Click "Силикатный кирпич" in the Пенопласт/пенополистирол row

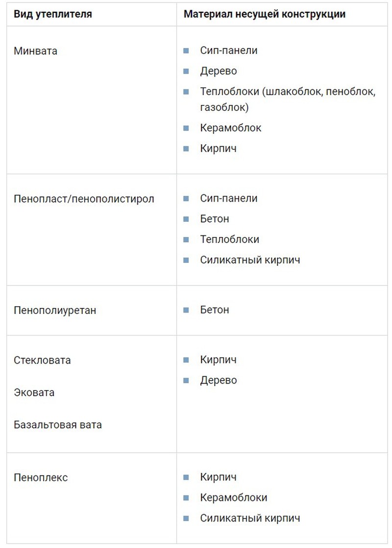coord(250,261)
